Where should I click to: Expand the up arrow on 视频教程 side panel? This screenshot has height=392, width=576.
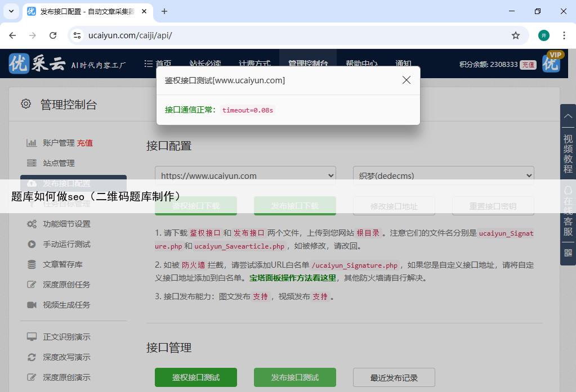568,115
